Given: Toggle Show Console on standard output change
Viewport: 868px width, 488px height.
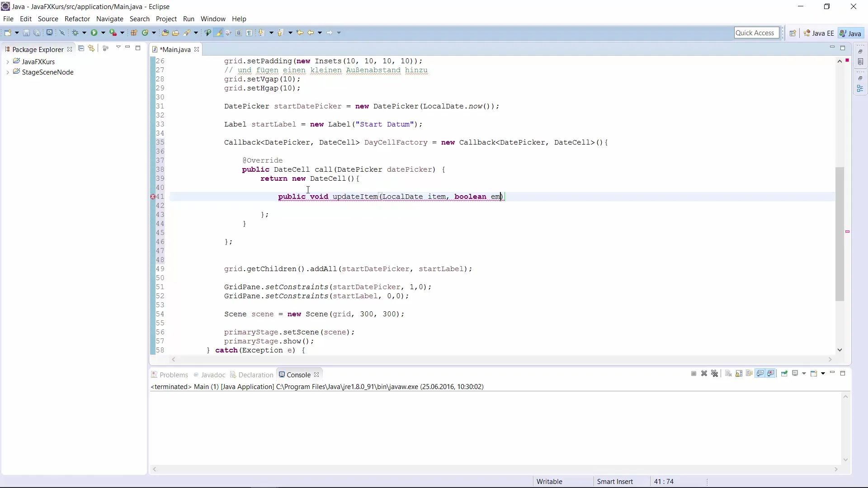Looking at the screenshot, I should 760,374.
